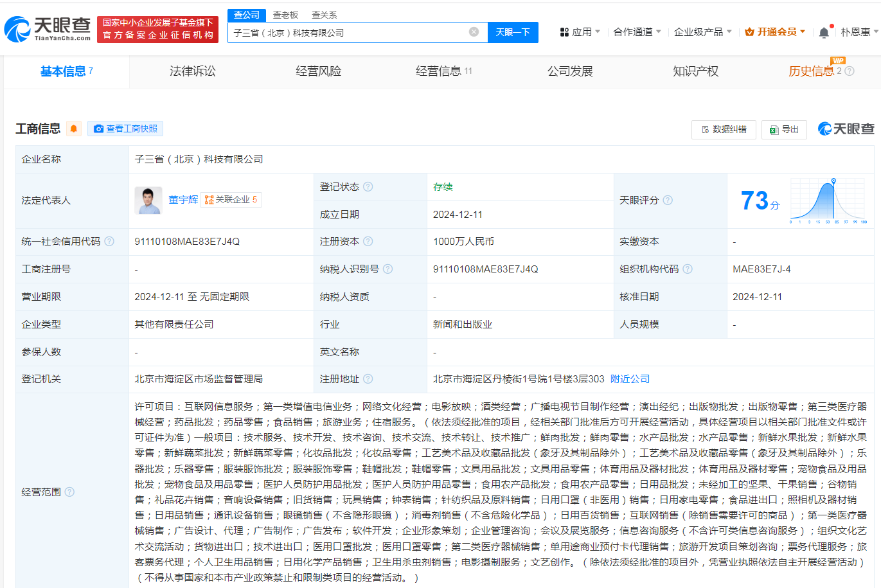Click the help icon next to 组织机构代码
The height and width of the screenshot is (588, 881).
688,269
